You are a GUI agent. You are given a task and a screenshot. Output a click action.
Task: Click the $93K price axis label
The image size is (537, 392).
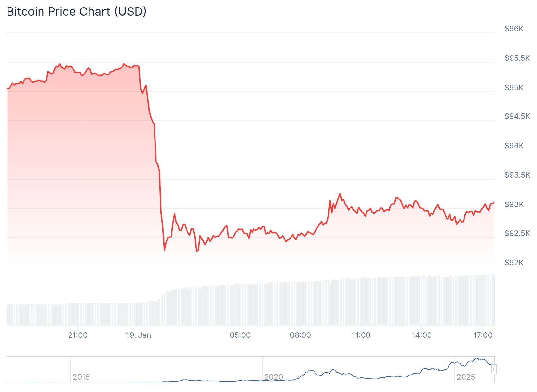[514, 204]
